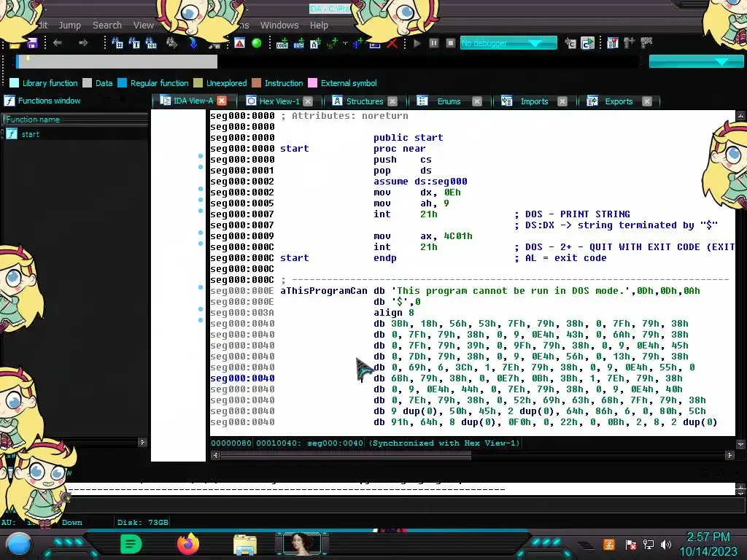This screenshot has width=747, height=560.
Task: Pause the process with pause button
Action: [434, 43]
